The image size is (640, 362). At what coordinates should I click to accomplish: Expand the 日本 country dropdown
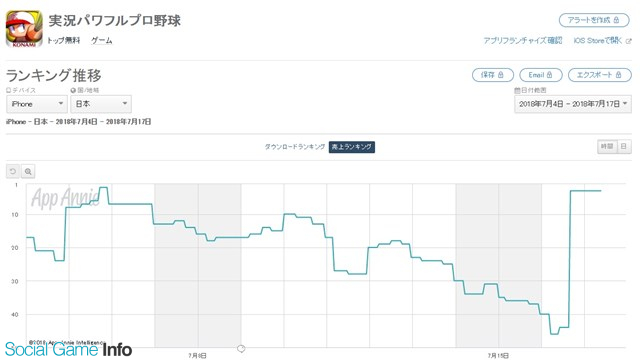coord(101,104)
